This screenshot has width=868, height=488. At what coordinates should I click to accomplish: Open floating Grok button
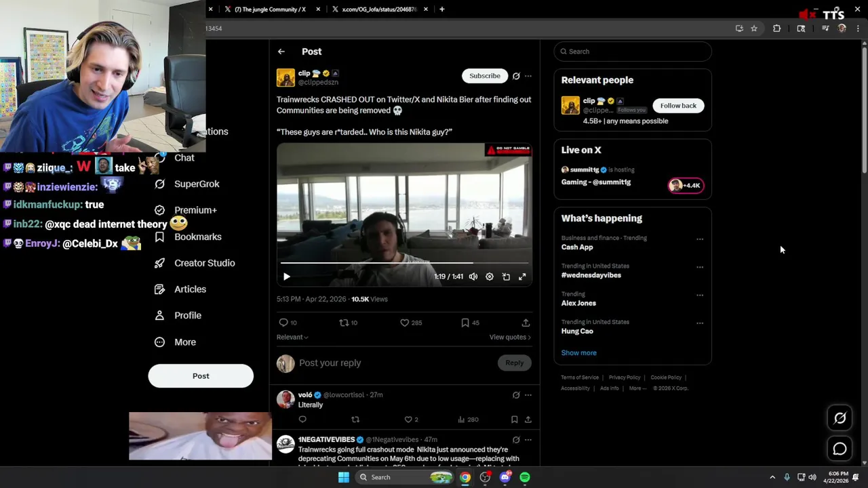(x=840, y=418)
